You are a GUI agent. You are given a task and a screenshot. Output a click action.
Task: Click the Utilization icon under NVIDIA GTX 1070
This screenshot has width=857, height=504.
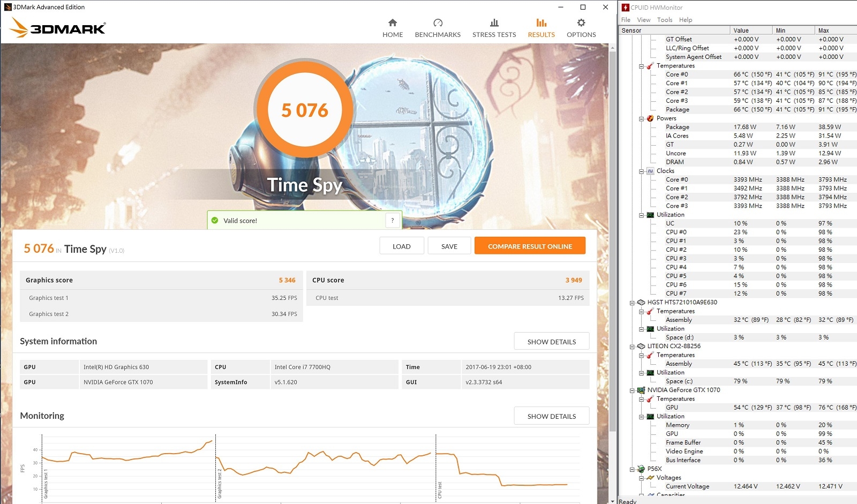650,416
